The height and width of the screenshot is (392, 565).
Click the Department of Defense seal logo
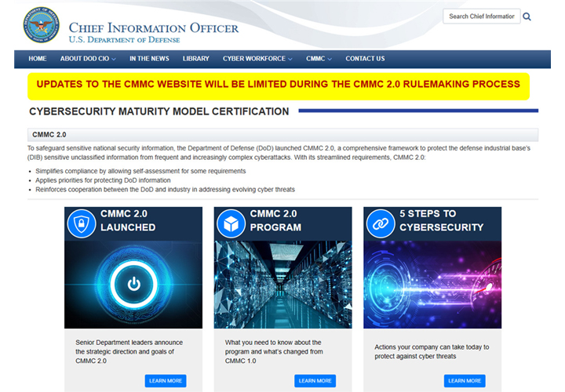pyautogui.click(x=41, y=25)
